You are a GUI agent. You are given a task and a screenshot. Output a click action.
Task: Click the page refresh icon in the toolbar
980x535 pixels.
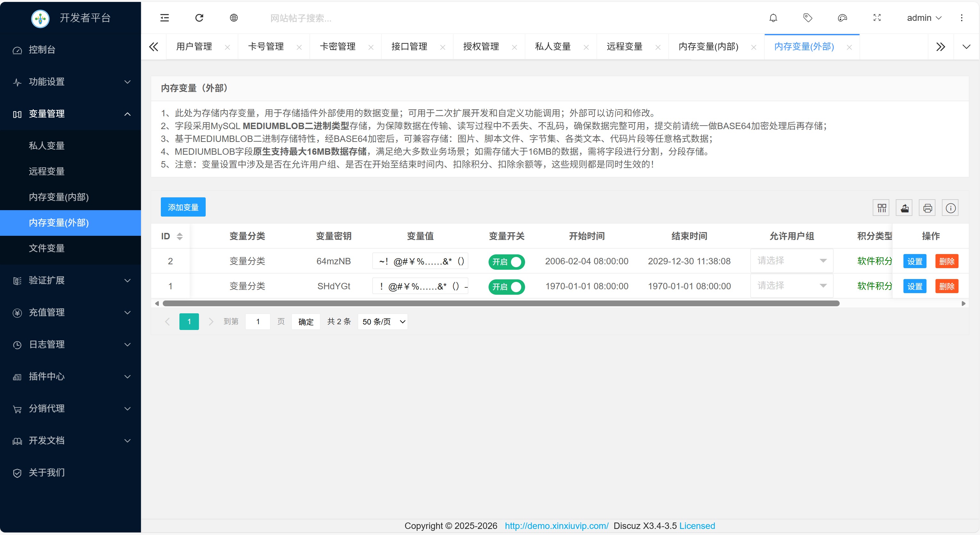(199, 18)
